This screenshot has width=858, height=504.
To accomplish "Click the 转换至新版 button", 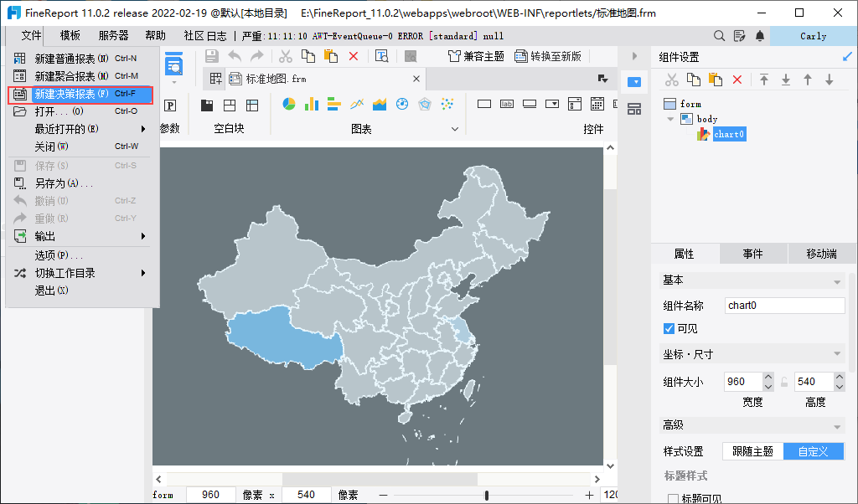I will click(x=548, y=56).
